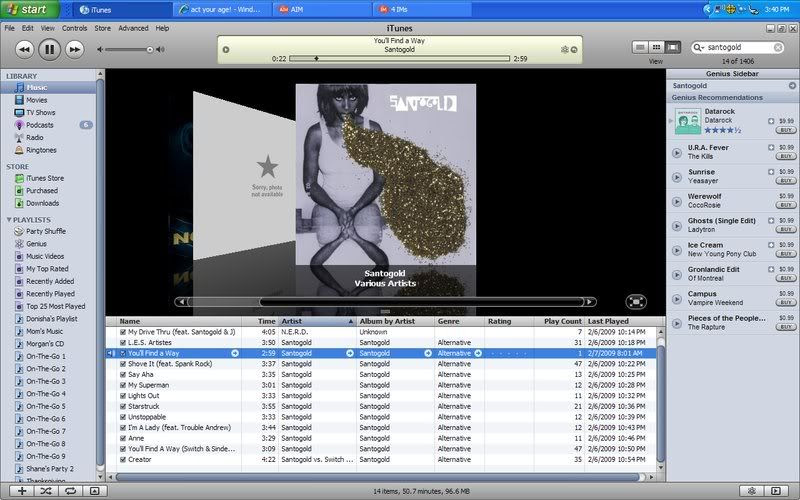
Task: Enter full screen Cover Flow
Action: click(x=636, y=302)
